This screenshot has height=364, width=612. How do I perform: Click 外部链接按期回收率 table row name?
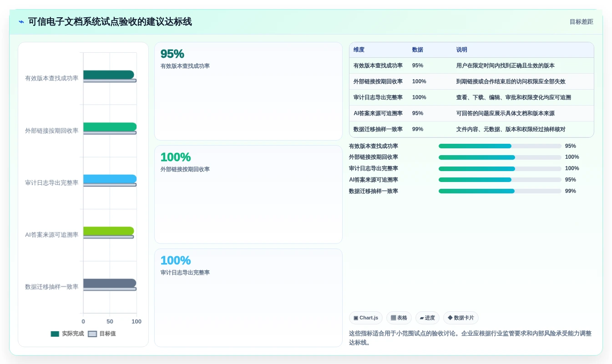click(x=378, y=81)
